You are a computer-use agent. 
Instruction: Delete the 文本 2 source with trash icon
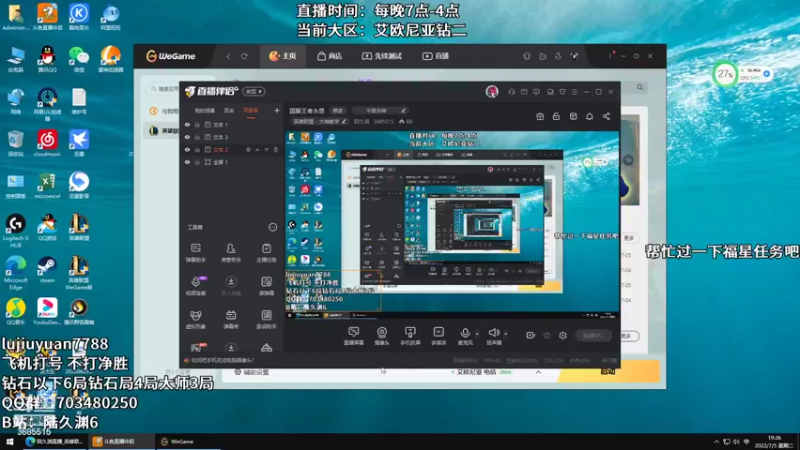click(x=276, y=149)
